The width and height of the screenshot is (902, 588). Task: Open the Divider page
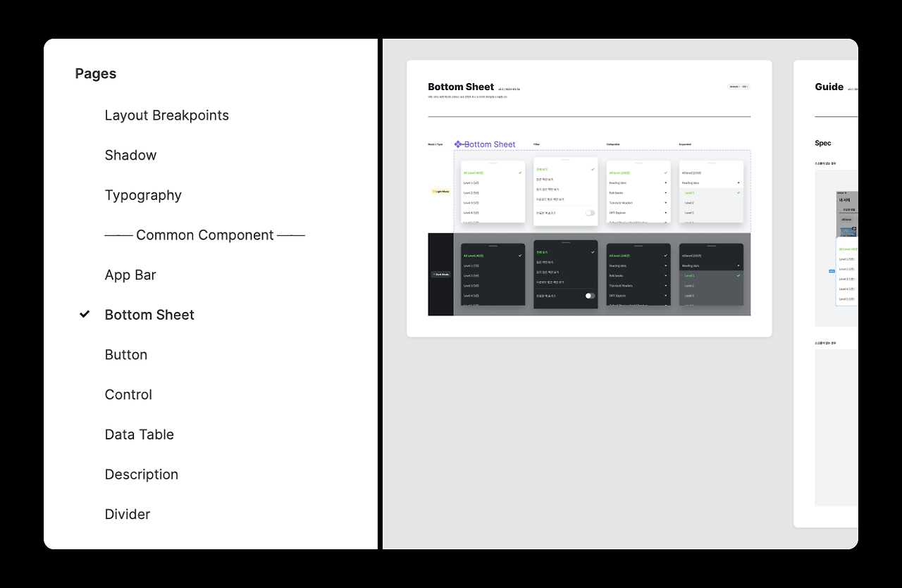pos(128,514)
